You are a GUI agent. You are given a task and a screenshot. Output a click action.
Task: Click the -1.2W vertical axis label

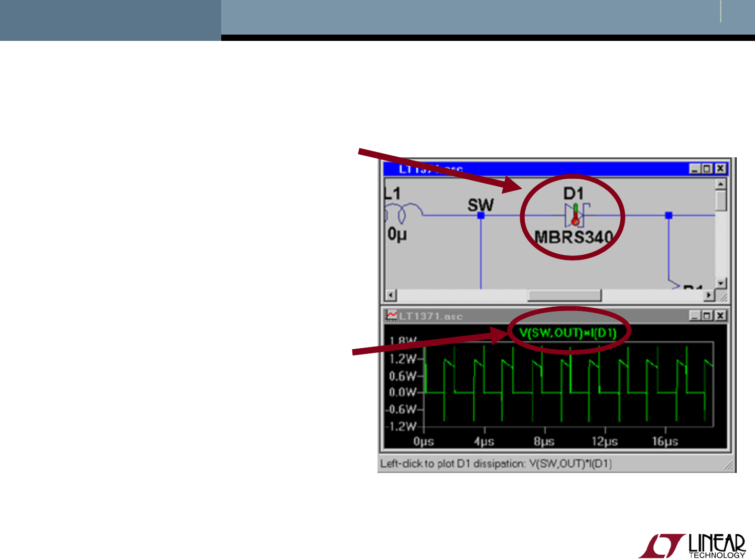402,426
